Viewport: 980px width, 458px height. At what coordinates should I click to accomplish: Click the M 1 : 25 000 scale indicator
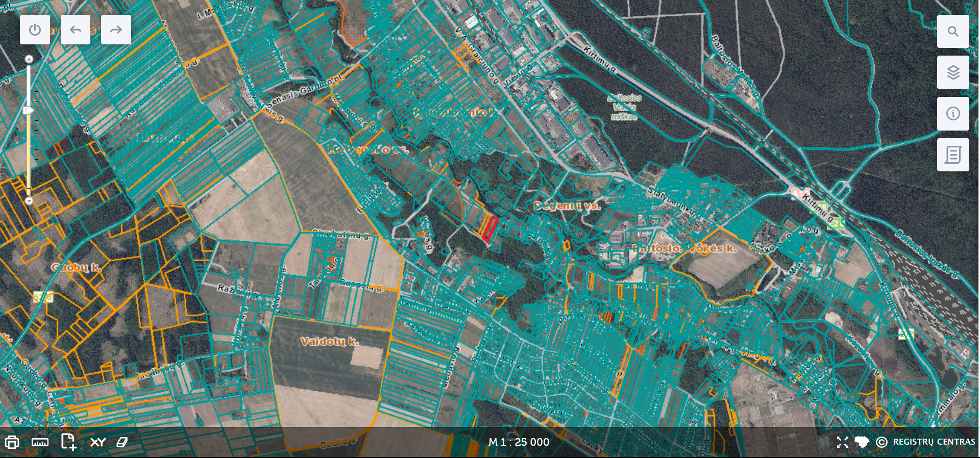pyautogui.click(x=519, y=442)
